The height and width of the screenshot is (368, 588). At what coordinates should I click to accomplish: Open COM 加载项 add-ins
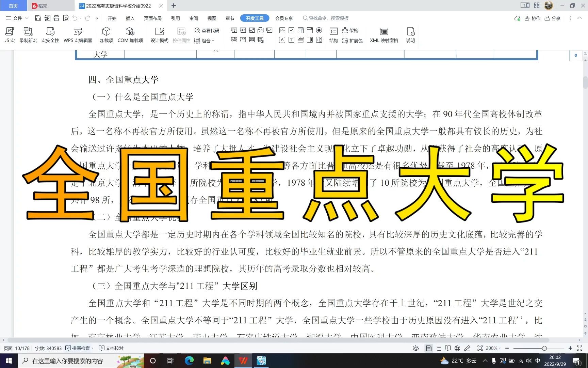tap(130, 35)
